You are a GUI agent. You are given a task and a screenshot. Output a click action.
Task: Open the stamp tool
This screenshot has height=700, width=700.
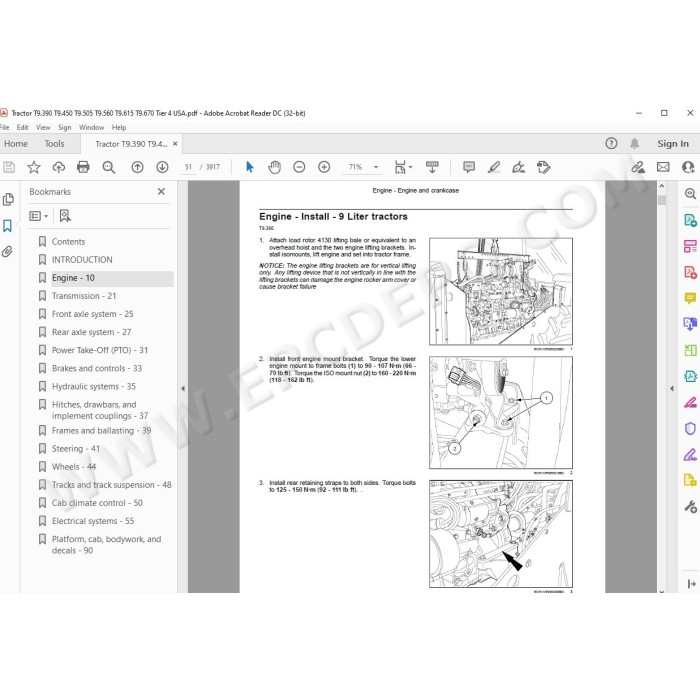543,167
